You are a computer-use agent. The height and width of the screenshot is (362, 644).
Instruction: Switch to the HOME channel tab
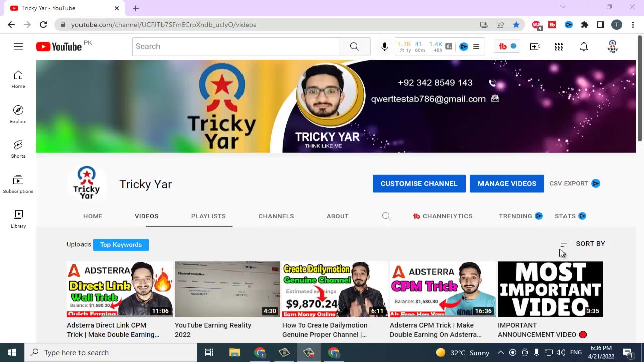(x=93, y=216)
